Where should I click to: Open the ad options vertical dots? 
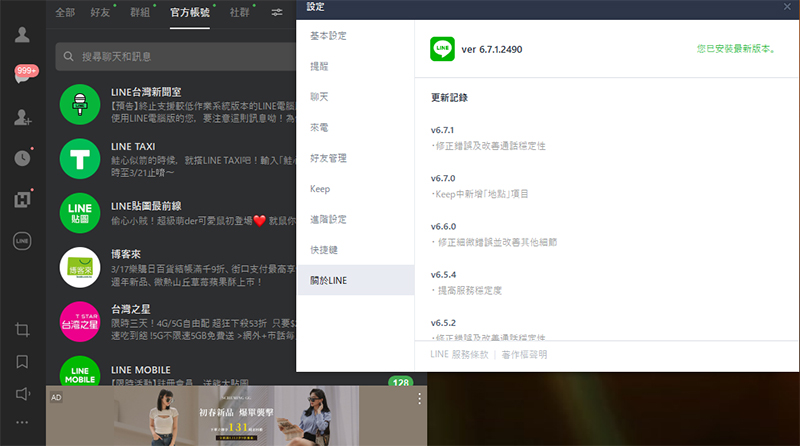click(419, 399)
